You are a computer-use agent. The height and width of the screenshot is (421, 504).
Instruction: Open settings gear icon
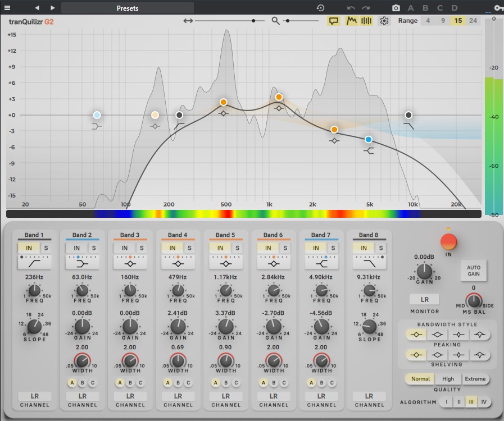(384, 21)
